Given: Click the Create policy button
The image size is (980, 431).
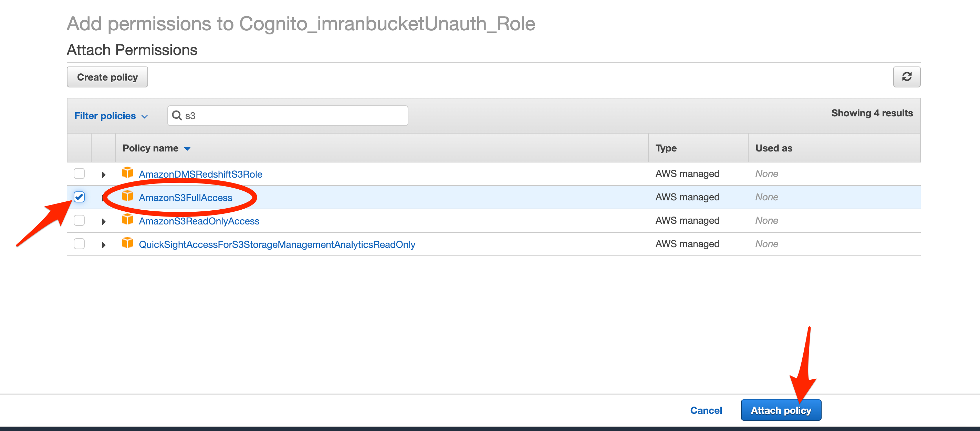Looking at the screenshot, I should click(x=107, y=77).
